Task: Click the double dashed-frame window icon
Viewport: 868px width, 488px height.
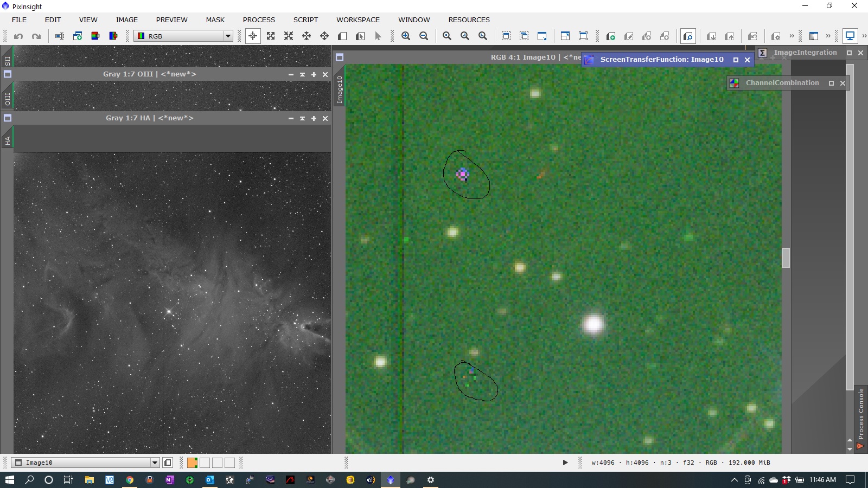Action: coord(524,36)
